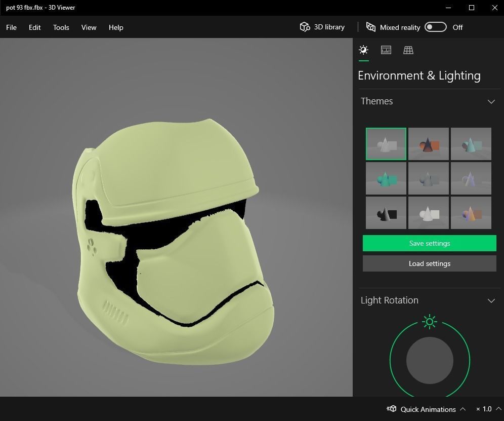The image size is (504, 421).
Task: Select the pale lavender shapes theme thumbnail
Action: pyautogui.click(x=471, y=178)
